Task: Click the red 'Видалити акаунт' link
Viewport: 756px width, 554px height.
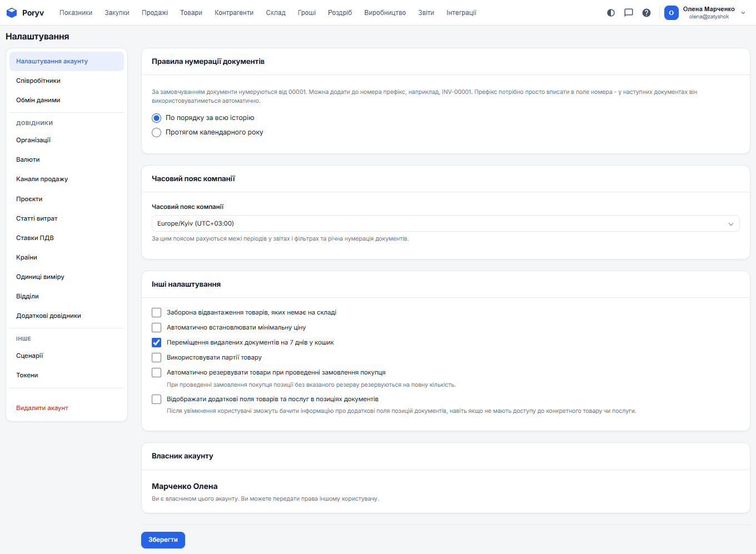Action: [x=42, y=408]
